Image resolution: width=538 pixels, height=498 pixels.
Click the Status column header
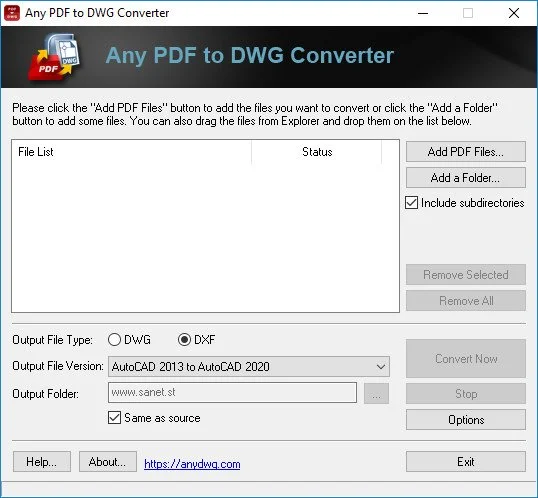(x=317, y=152)
